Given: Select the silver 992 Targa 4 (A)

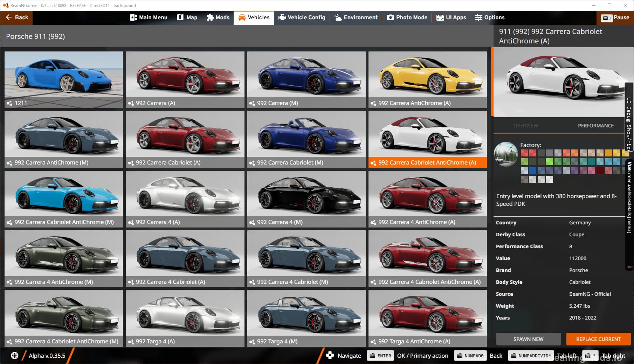Looking at the screenshot, I should (x=185, y=318).
